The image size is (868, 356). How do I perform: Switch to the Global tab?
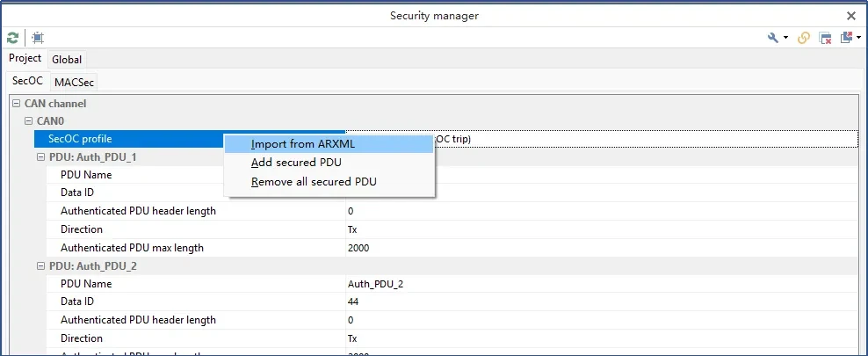tap(67, 60)
